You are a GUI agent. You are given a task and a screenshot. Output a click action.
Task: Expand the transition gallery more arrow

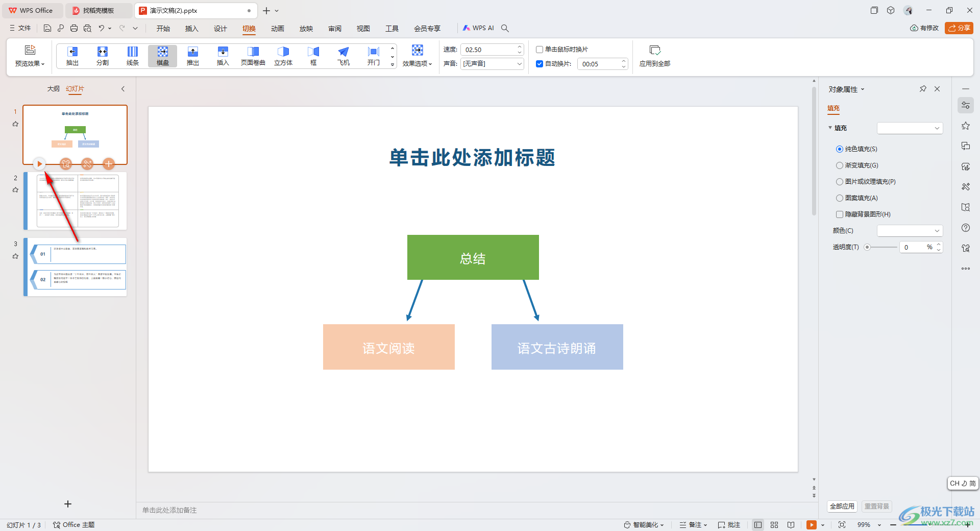coord(393,65)
